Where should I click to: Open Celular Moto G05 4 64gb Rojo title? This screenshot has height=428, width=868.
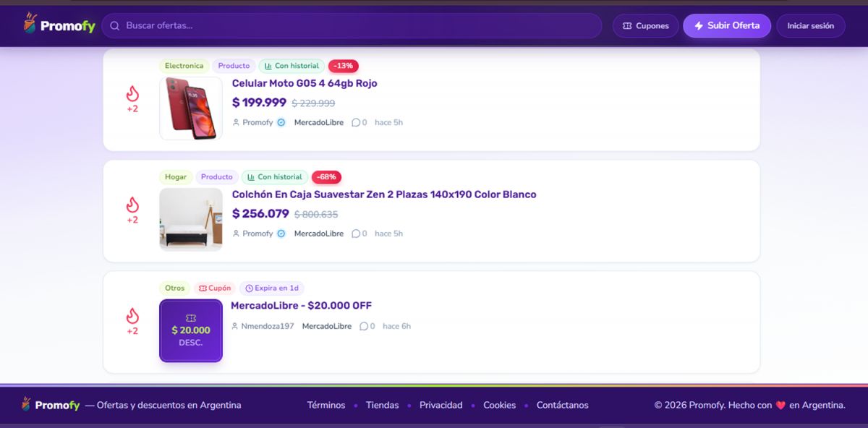pyautogui.click(x=305, y=83)
